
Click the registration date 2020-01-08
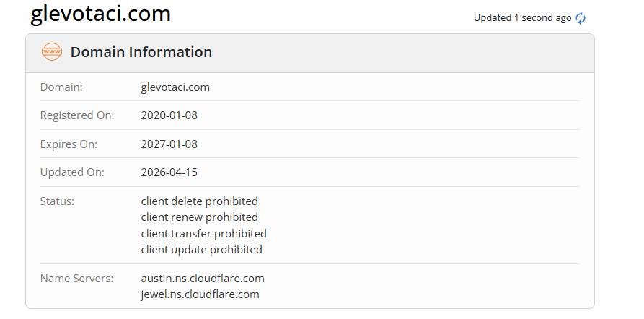coord(169,115)
